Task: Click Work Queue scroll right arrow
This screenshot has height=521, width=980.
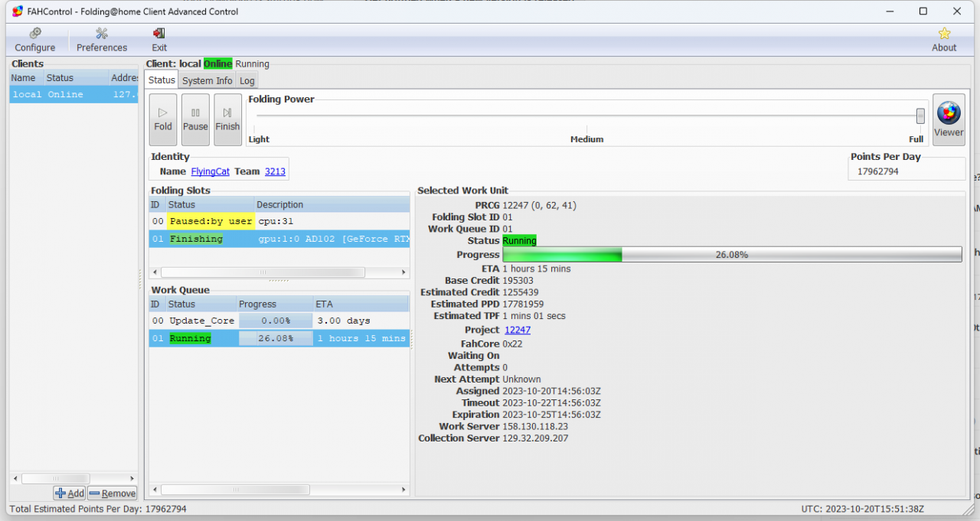Action: pyautogui.click(x=404, y=490)
